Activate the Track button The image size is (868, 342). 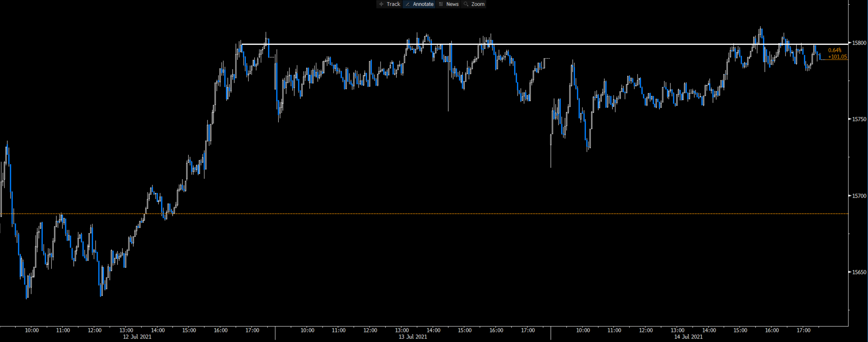[x=390, y=4]
